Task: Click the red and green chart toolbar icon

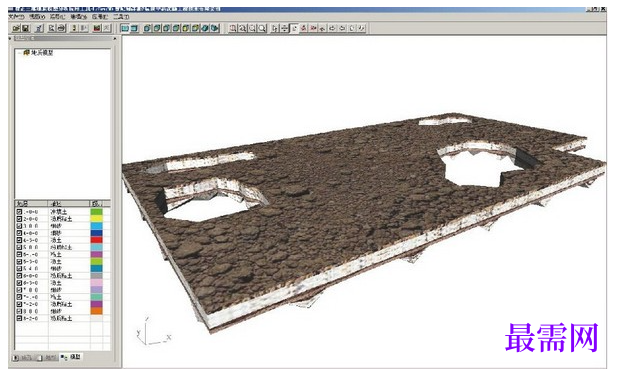Action: click(x=97, y=28)
